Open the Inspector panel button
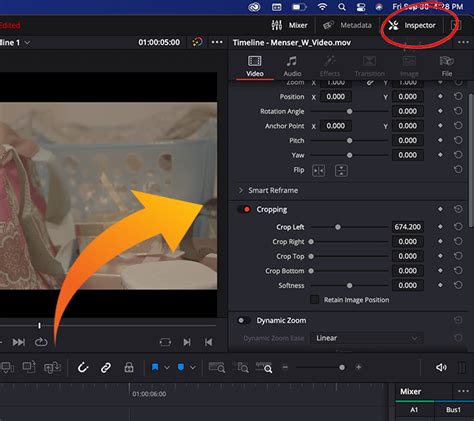The height and width of the screenshot is (421, 474). tap(412, 25)
